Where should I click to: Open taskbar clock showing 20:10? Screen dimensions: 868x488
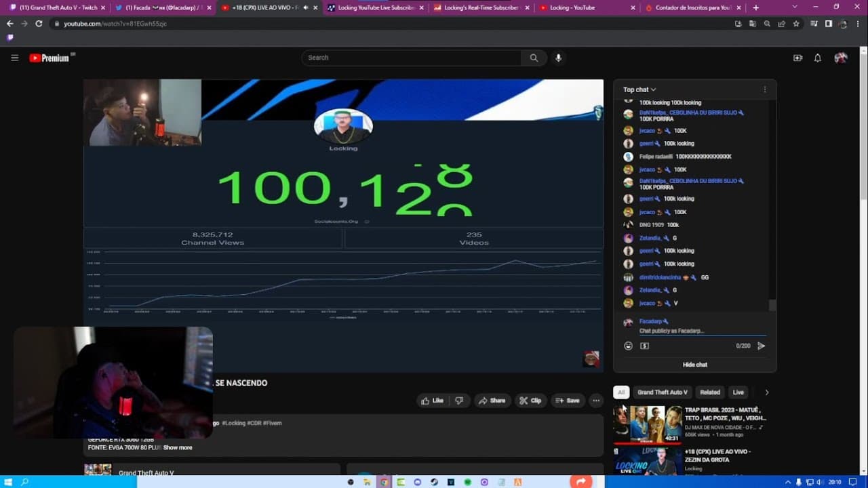point(834,482)
